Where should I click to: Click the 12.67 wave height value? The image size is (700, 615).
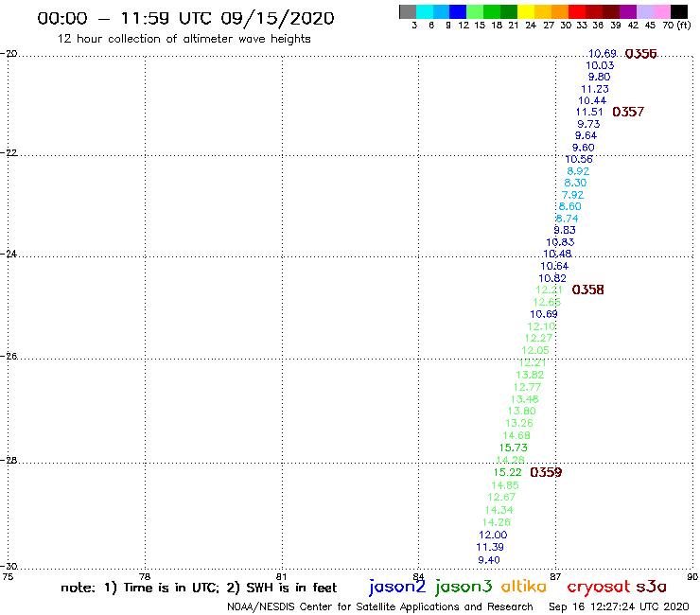501,497
